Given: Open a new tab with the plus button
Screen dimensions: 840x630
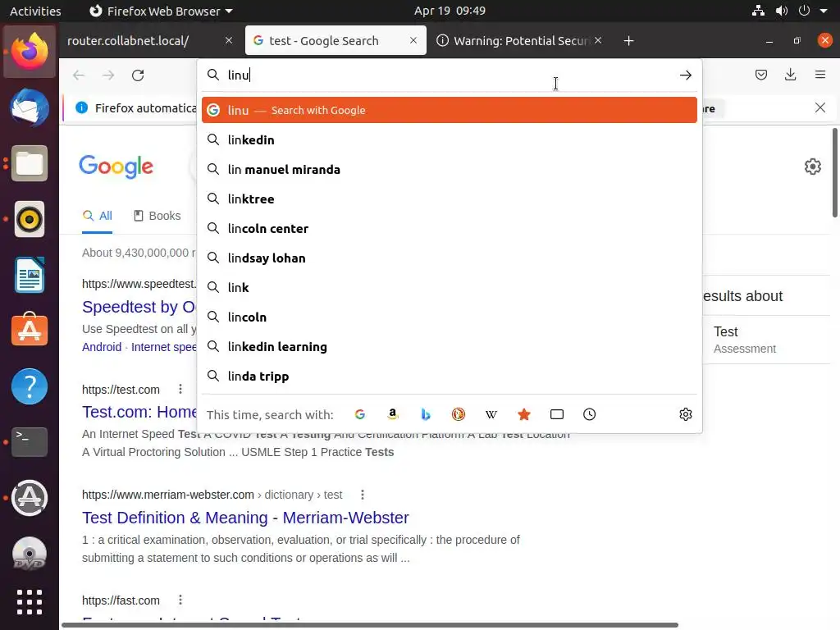Looking at the screenshot, I should pyautogui.click(x=629, y=41).
